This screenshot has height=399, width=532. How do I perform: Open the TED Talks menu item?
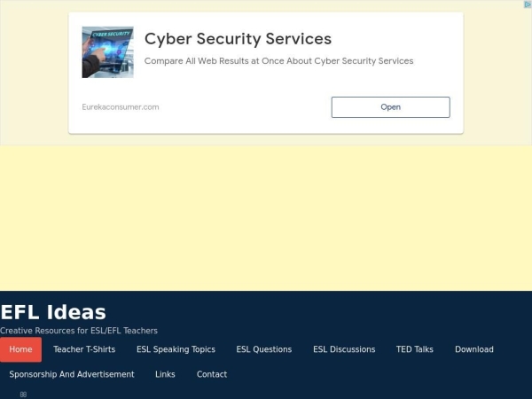(415, 349)
